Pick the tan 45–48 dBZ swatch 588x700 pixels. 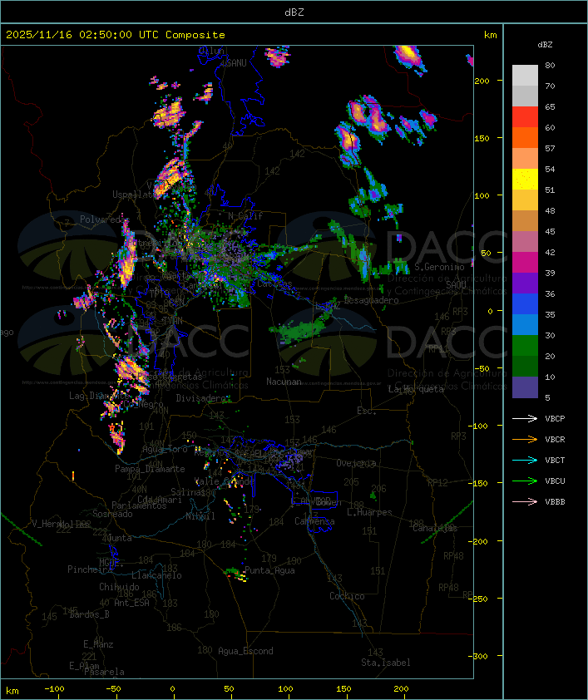(525, 221)
